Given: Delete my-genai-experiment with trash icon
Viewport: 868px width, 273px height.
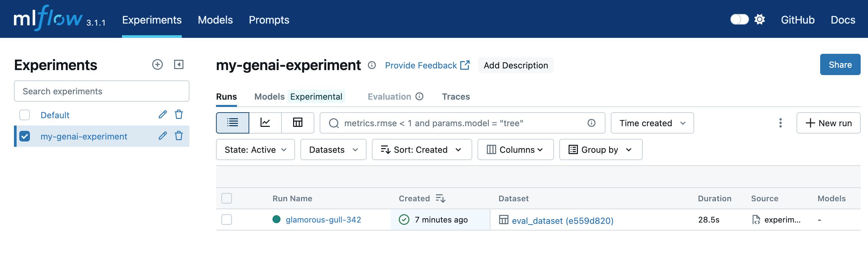Looking at the screenshot, I should pos(178,136).
